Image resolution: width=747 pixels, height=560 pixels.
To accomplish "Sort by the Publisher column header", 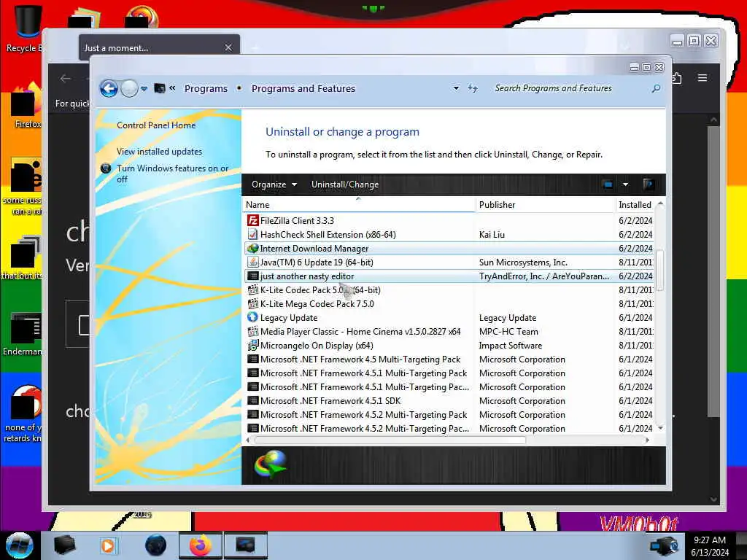I will (x=546, y=205).
